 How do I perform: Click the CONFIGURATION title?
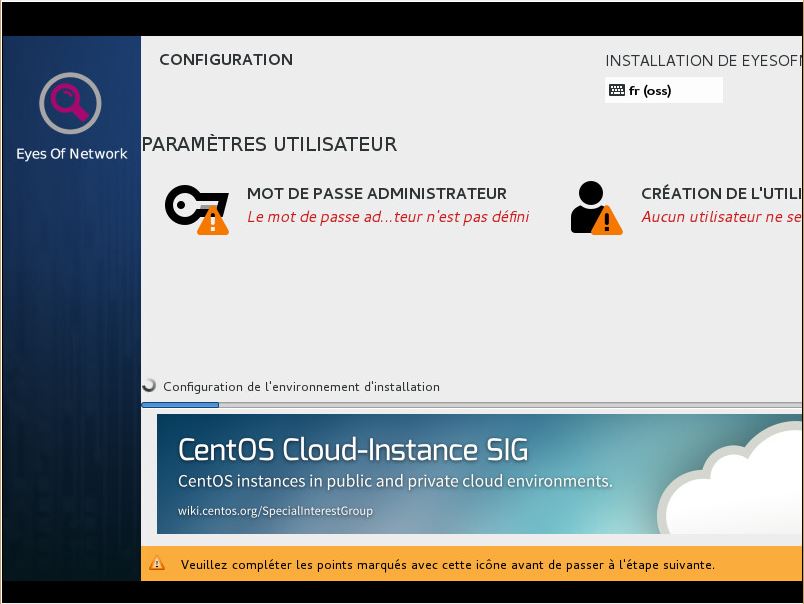226,59
